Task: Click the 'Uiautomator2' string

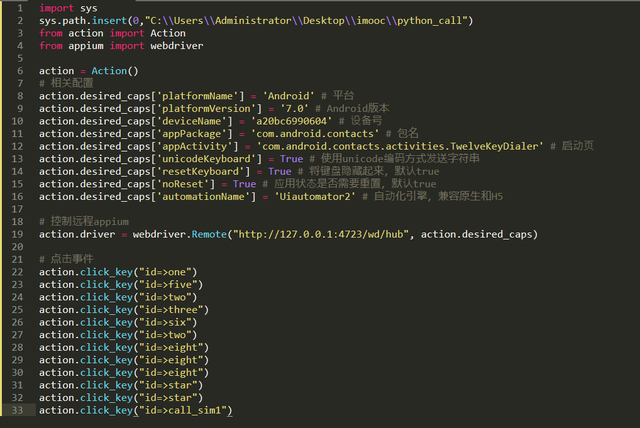Action: pos(314,197)
